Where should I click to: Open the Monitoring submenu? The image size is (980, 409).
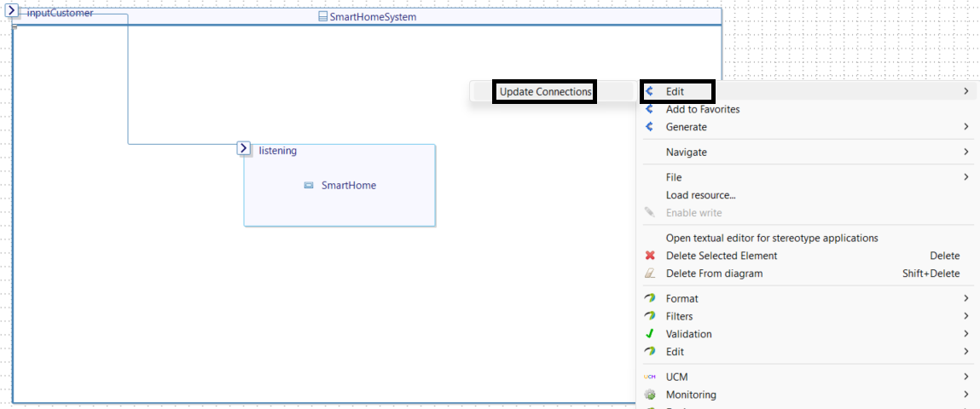point(808,395)
